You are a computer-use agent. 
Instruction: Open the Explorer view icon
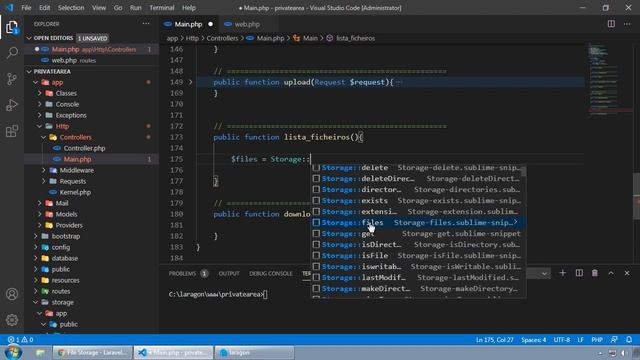point(12,28)
